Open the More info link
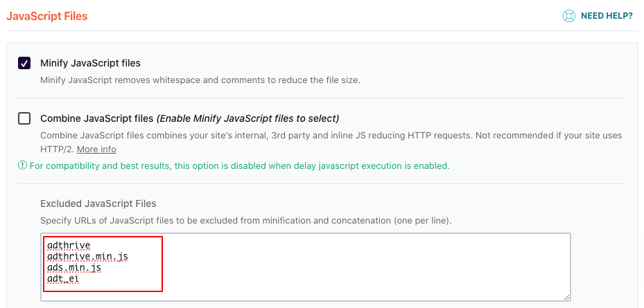Image resolution: width=644 pixels, height=308 pixels. pos(96,150)
